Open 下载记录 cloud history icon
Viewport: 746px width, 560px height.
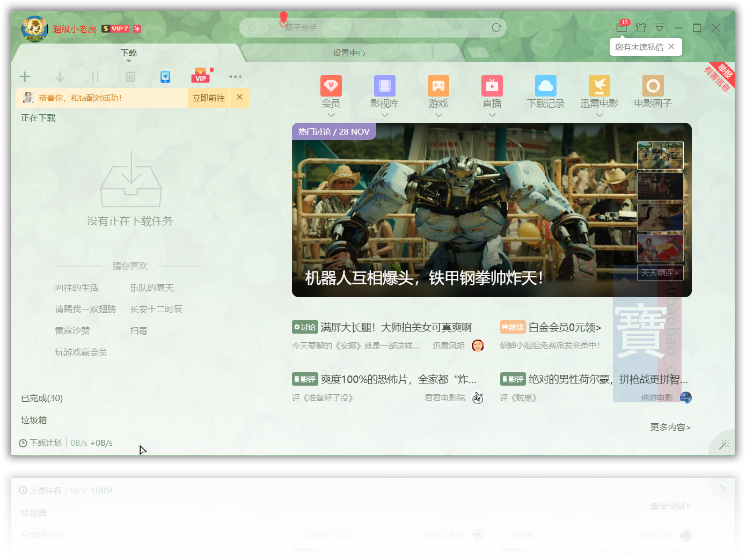click(545, 86)
